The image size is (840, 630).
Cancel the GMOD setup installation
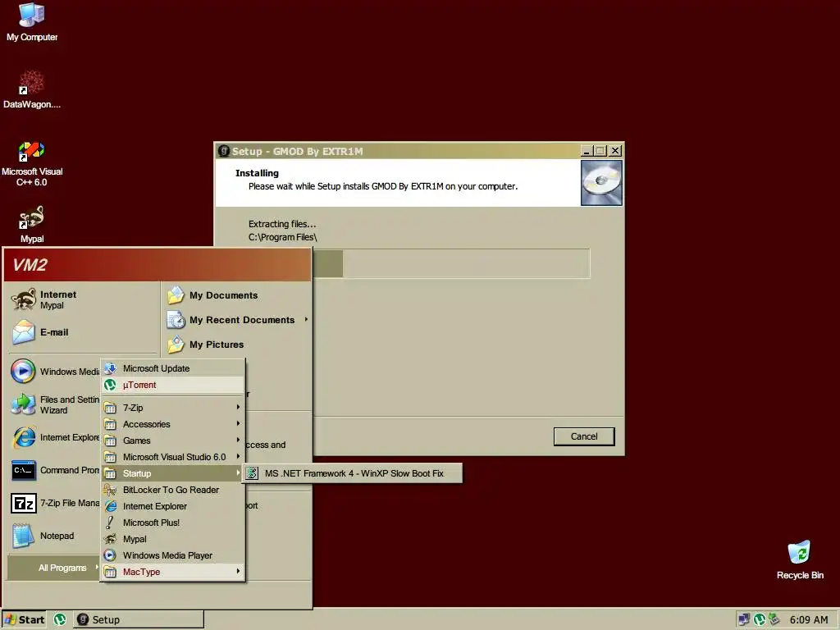[x=584, y=436]
